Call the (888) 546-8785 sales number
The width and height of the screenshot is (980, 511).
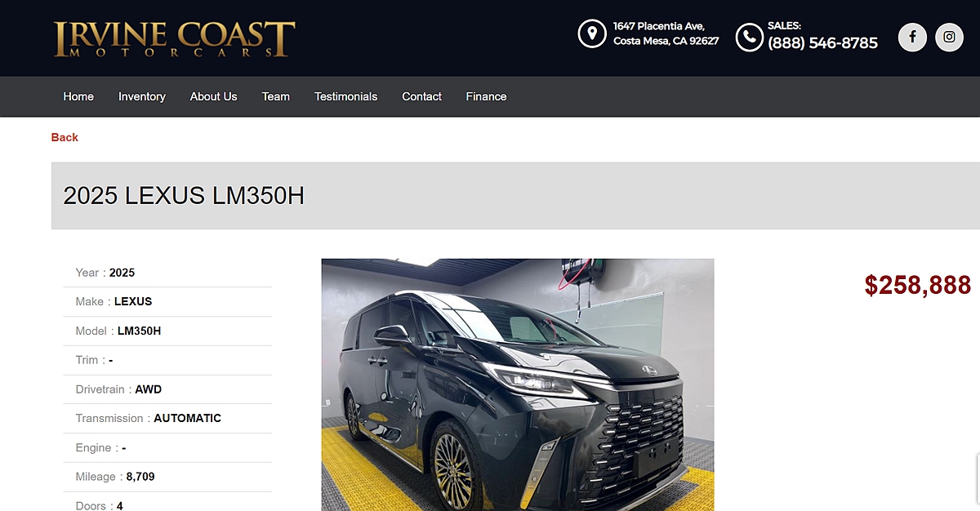tap(823, 43)
